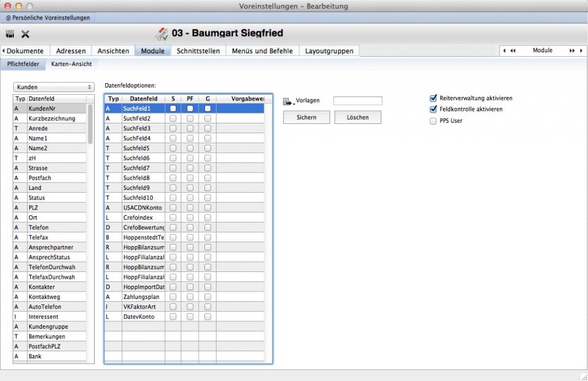Click the Vorlagen template icon
Image resolution: width=588 pixels, height=381 pixels.
(x=287, y=102)
